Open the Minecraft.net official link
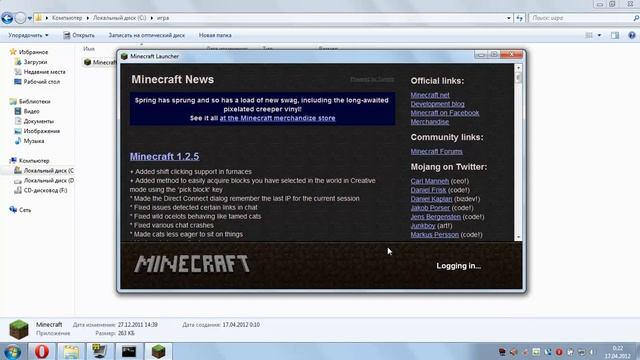Screen dimensions: 640x360 [430, 95]
